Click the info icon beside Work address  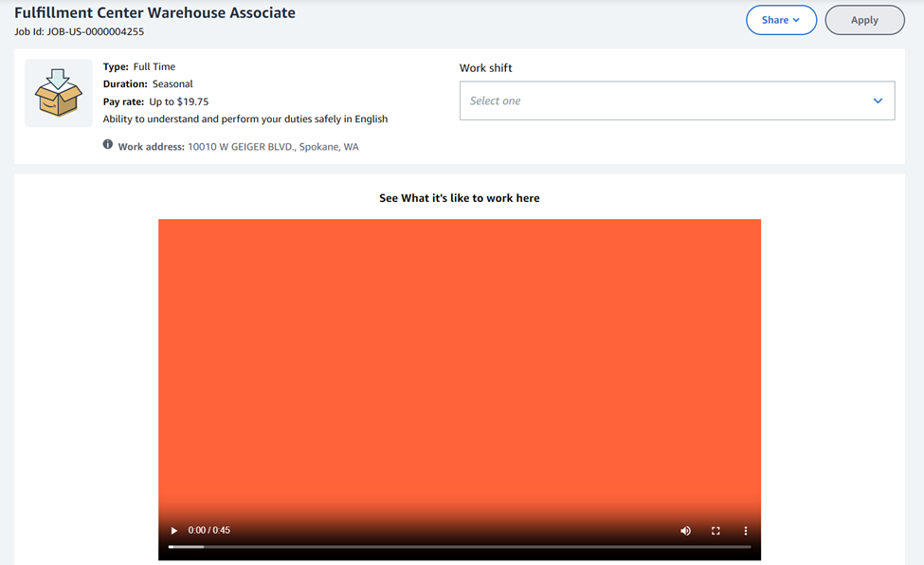108,145
